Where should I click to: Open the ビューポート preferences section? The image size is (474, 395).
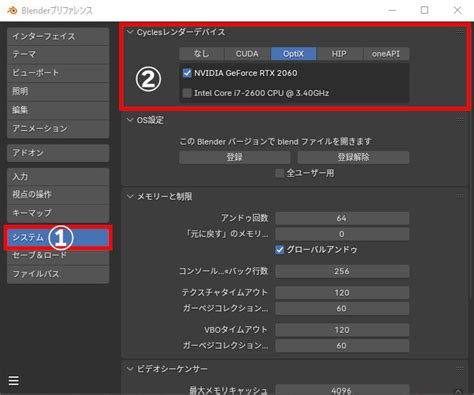coord(58,73)
